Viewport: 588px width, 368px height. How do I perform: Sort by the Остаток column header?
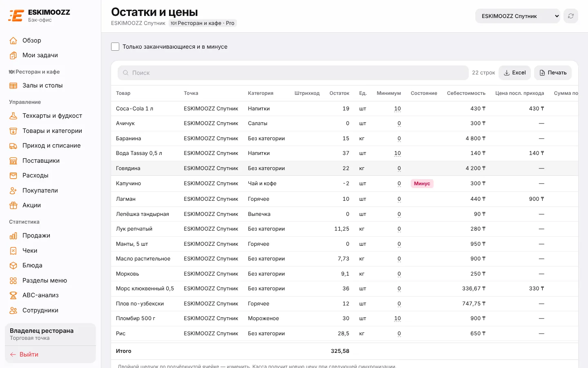click(339, 93)
